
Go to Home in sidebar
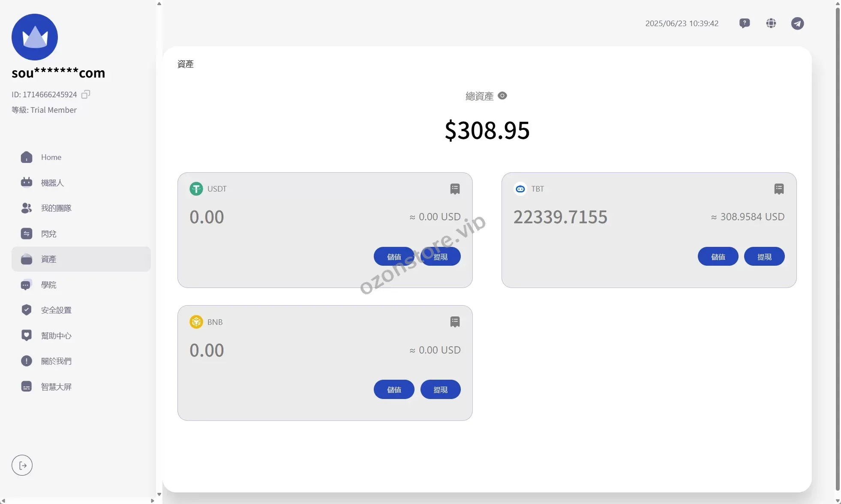tap(51, 157)
